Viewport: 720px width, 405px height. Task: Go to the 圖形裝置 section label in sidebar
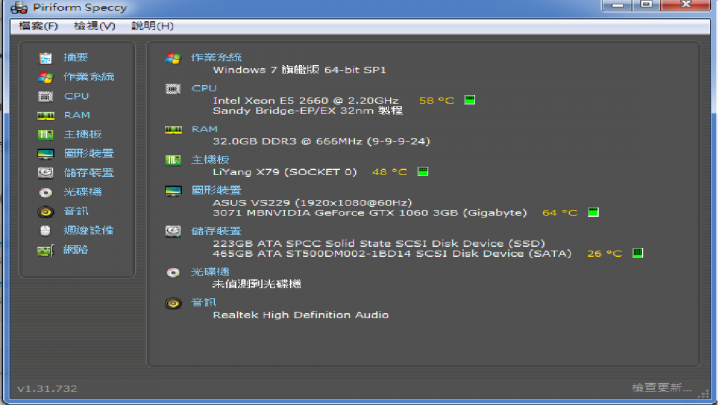coord(89,154)
